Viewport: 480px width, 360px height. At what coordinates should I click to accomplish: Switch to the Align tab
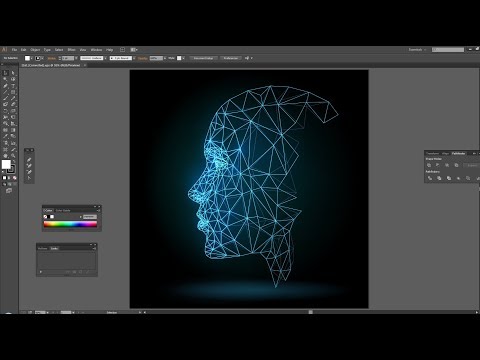[x=445, y=154]
